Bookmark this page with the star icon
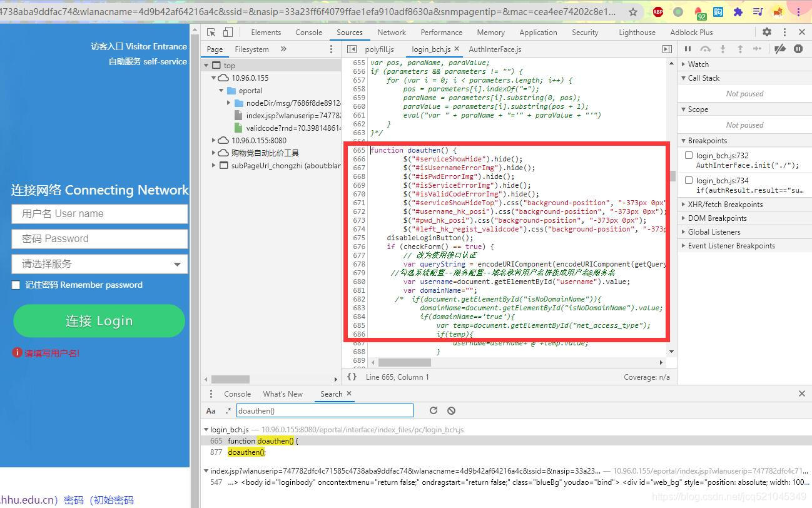 click(x=633, y=12)
